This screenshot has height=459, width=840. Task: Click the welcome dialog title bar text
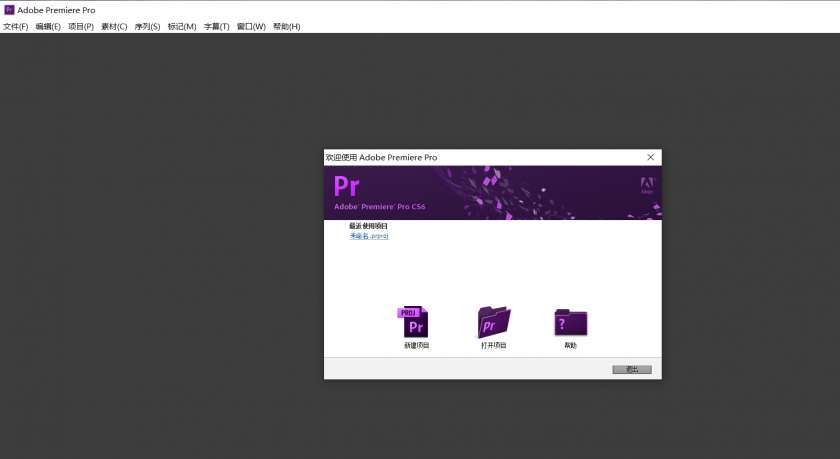coord(382,157)
